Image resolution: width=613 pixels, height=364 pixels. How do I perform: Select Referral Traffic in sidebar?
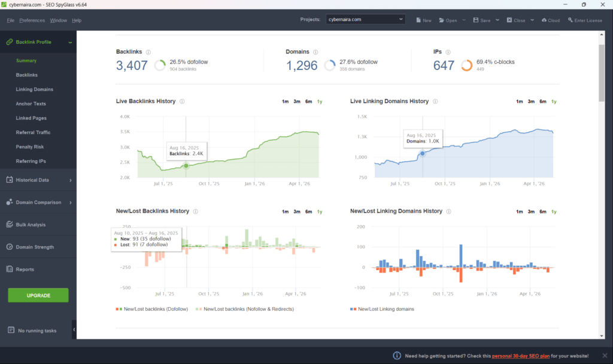tap(34, 132)
